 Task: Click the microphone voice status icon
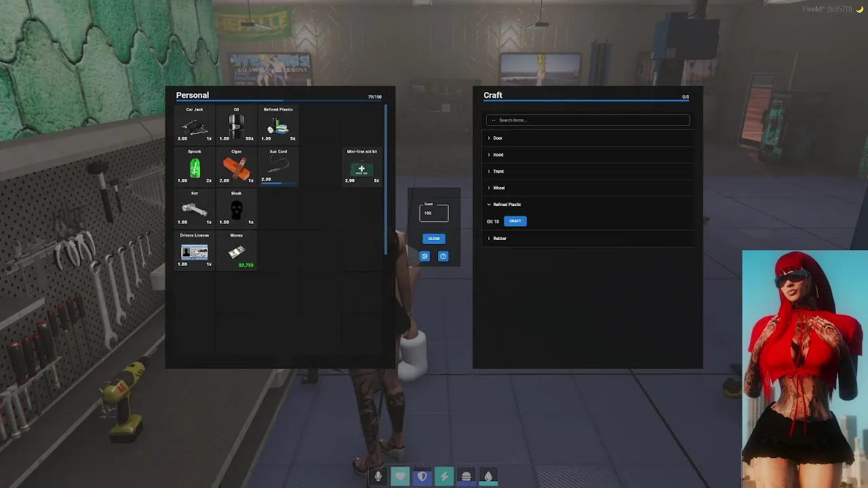click(378, 476)
